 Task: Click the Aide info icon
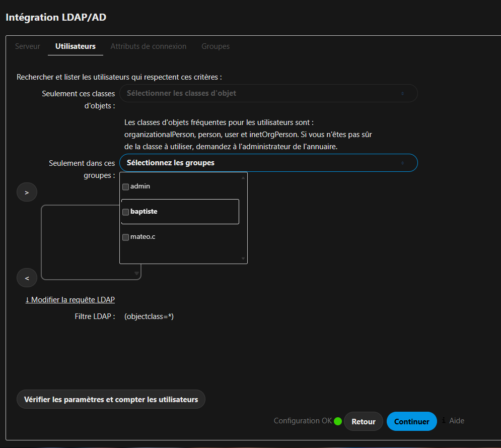(x=444, y=420)
